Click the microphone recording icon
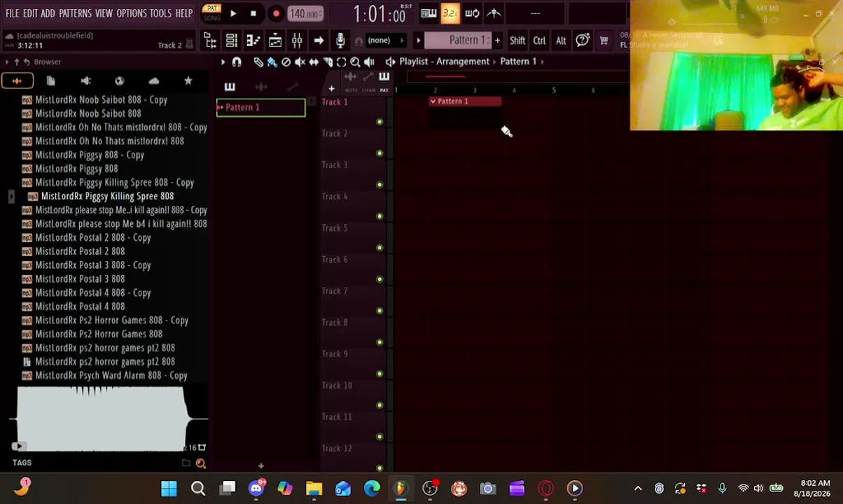 pyautogui.click(x=340, y=41)
